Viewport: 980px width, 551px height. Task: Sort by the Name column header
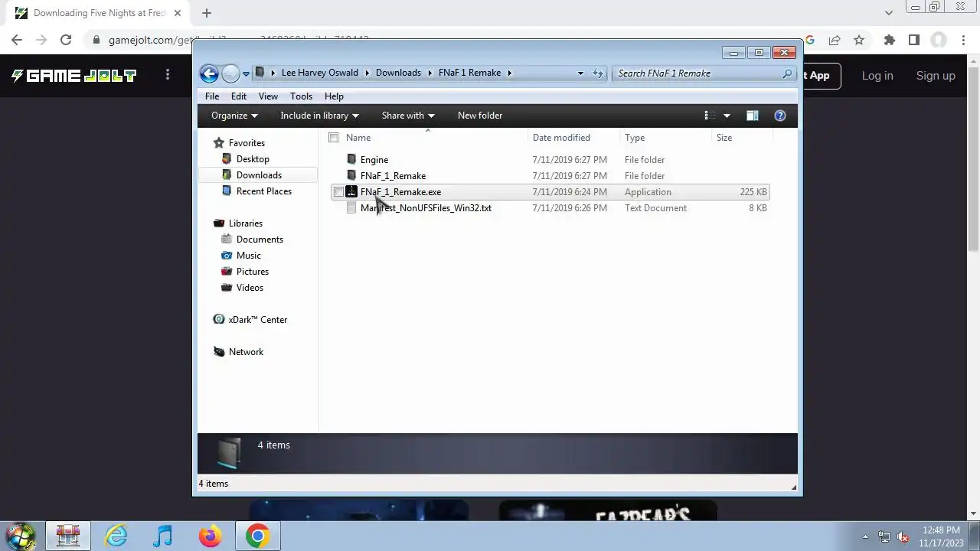tap(358, 138)
